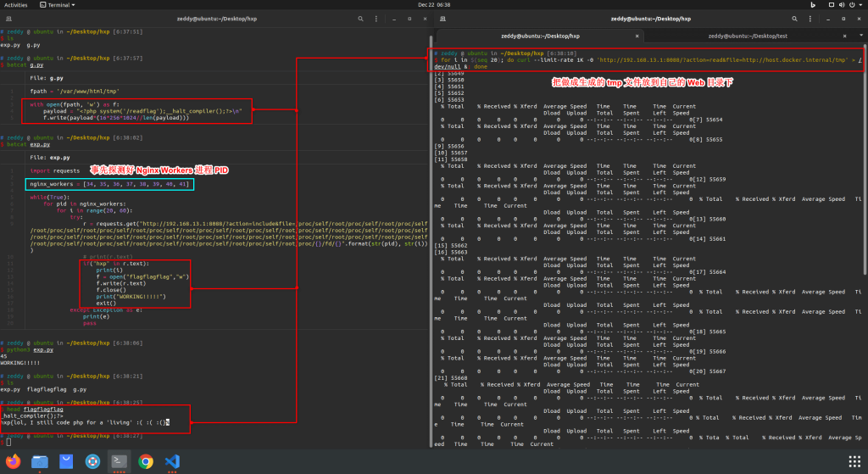868x474 pixels.
Task: Launch Google Chrome from the dock
Action: [146, 461]
